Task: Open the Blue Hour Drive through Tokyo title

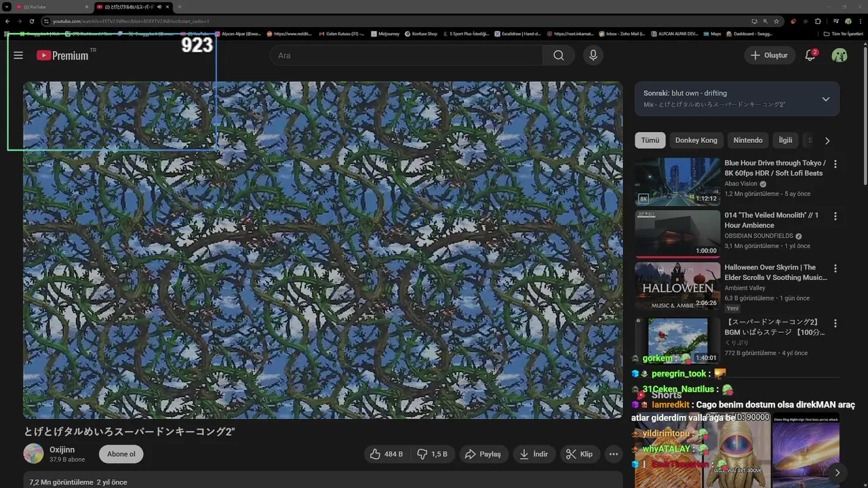Action: click(775, 168)
